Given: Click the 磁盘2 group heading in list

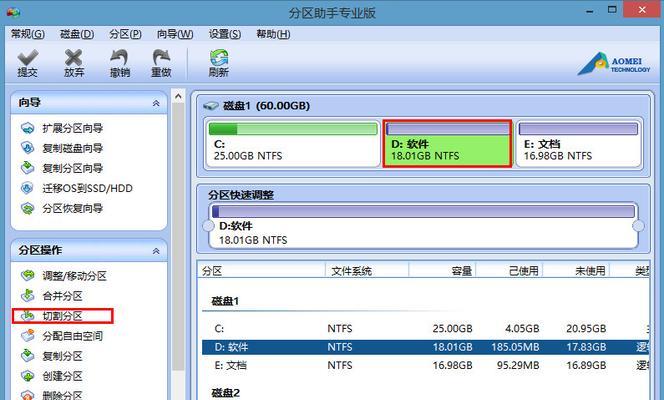Looking at the screenshot, I should click(225, 393).
